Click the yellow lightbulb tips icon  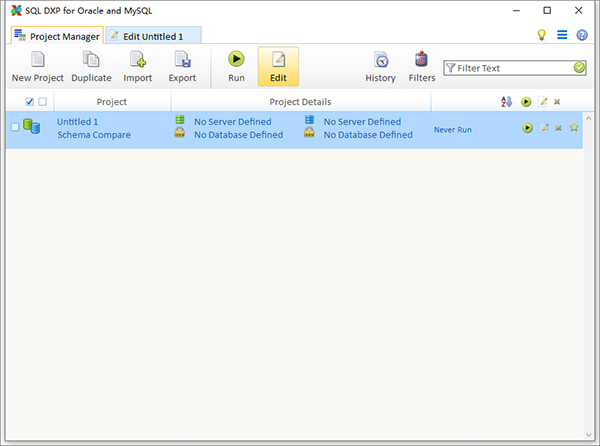coord(542,35)
